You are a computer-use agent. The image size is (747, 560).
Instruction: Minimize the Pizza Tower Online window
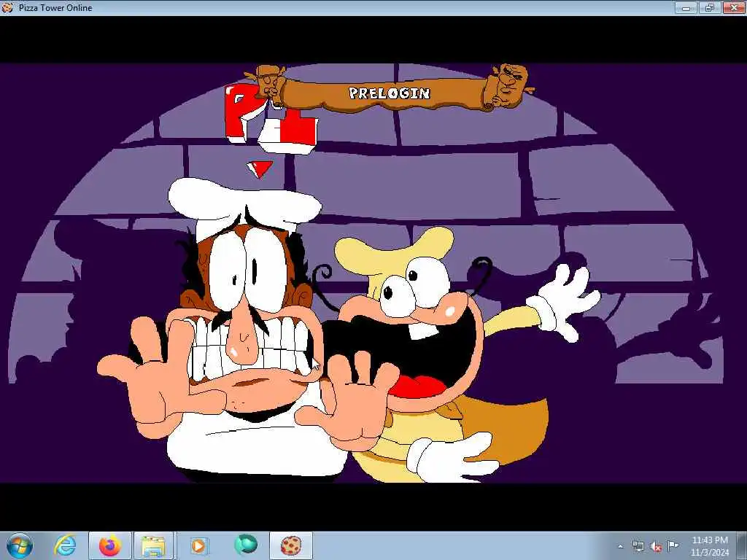[x=686, y=7]
